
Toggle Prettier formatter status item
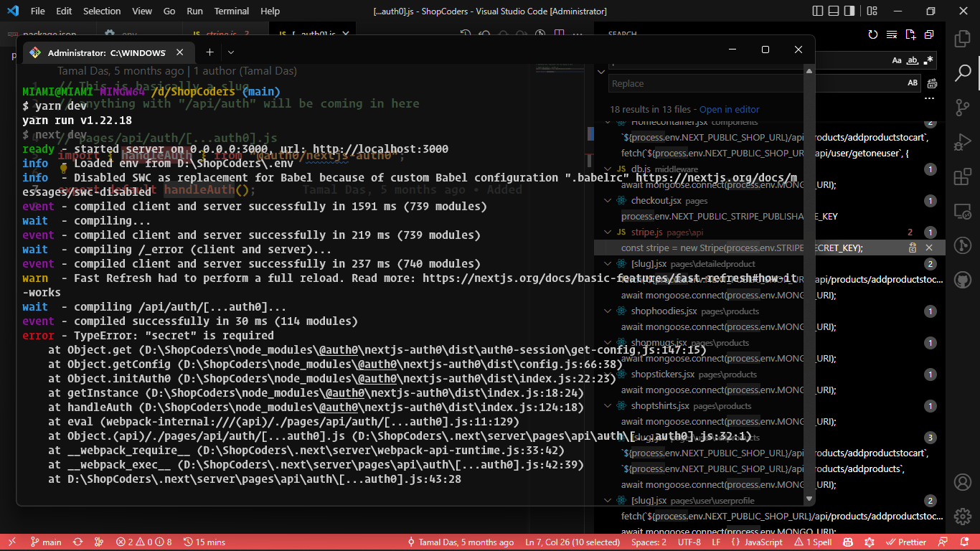907,542
